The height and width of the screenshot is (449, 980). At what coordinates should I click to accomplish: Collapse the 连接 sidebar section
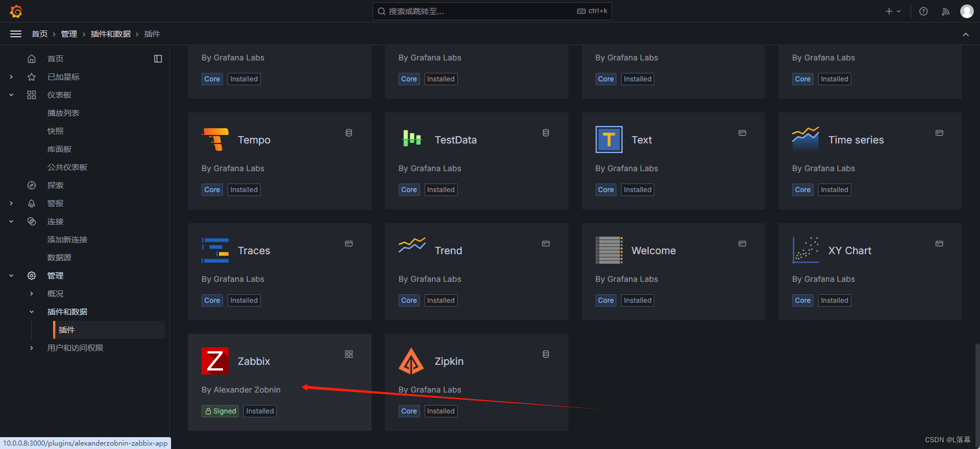tap(11, 221)
